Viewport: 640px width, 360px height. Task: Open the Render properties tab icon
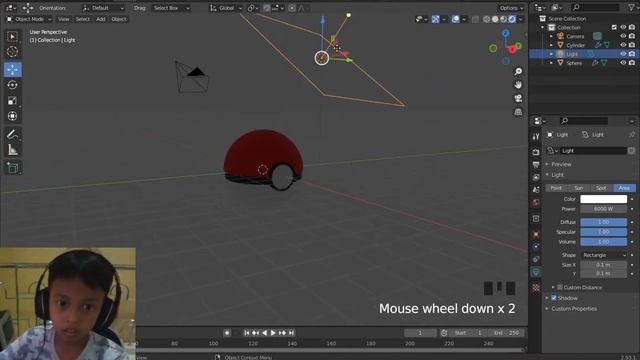pos(536,152)
